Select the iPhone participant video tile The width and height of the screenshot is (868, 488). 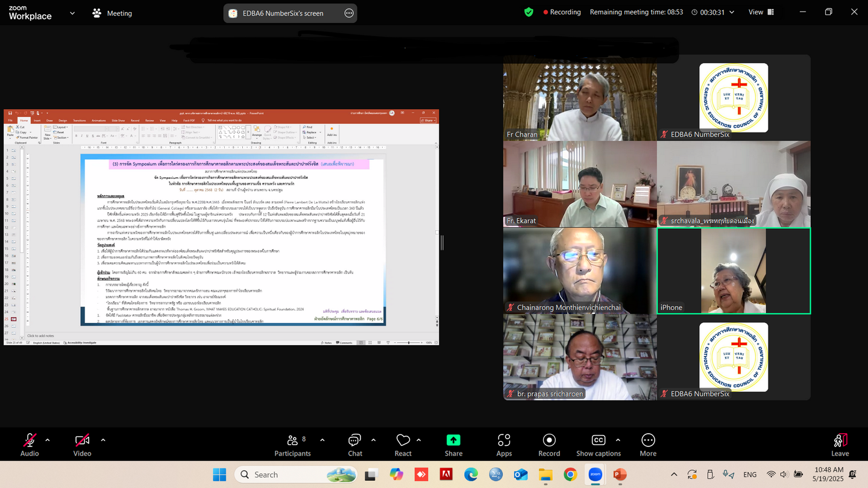tap(734, 271)
